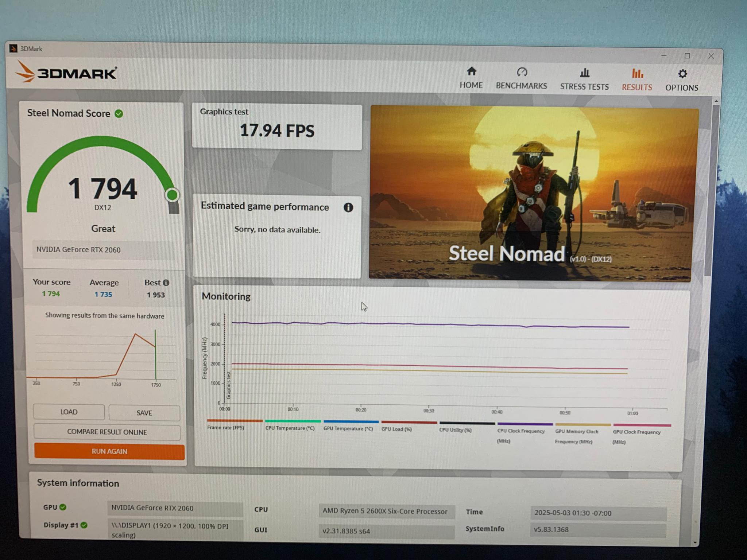Minimize the 3DMark window
Image resolution: width=747 pixels, height=560 pixels.
(x=664, y=55)
